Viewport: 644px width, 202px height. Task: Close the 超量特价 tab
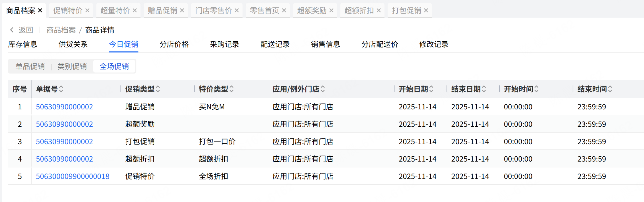(135, 11)
